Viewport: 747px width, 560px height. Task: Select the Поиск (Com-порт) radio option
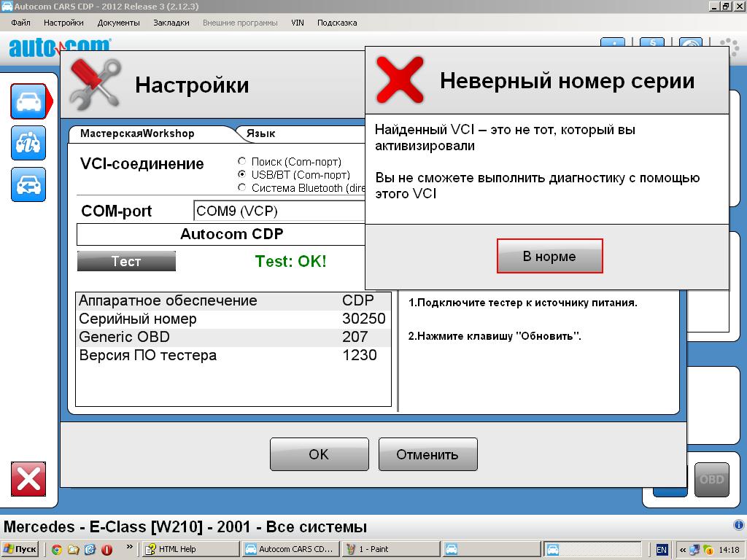coord(242,161)
